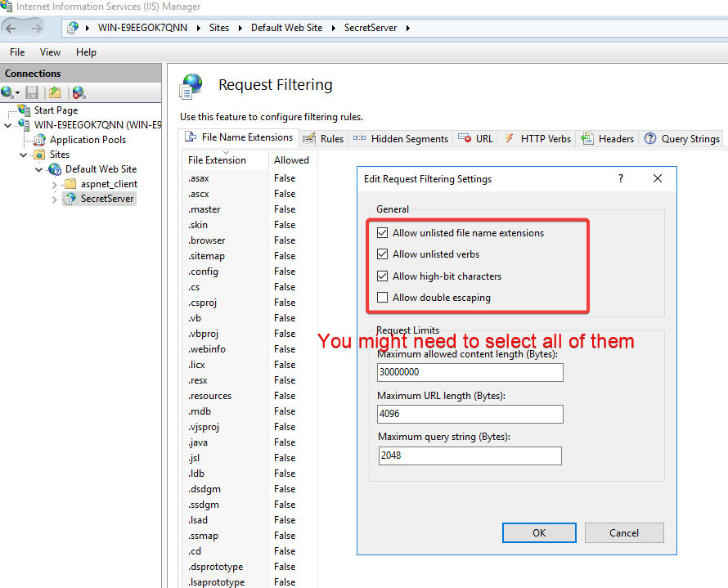Switch to the Hidden Segments tab
The width and height of the screenshot is (728, 588).
(x=401, y=139)
